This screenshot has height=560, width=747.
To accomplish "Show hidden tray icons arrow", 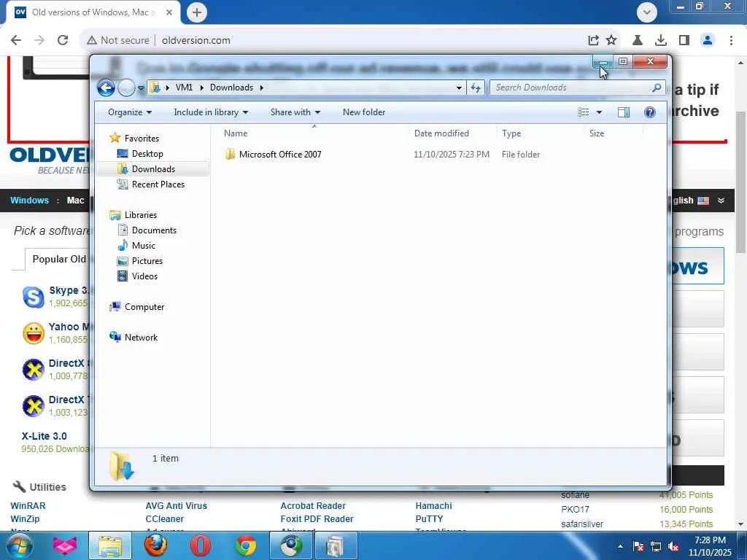I will pos(620,547).
